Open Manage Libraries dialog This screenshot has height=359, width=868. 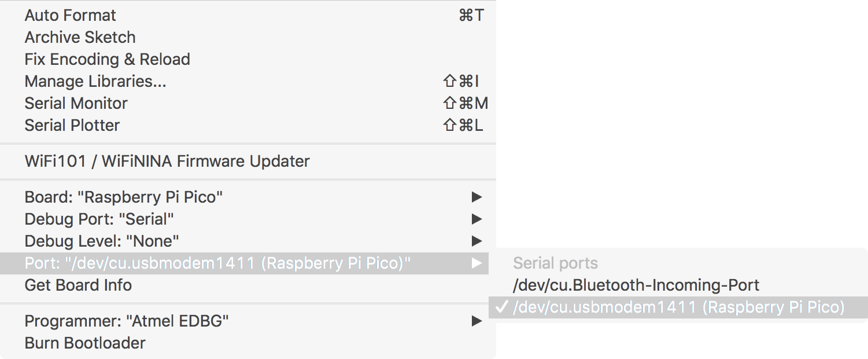point(94,81)
